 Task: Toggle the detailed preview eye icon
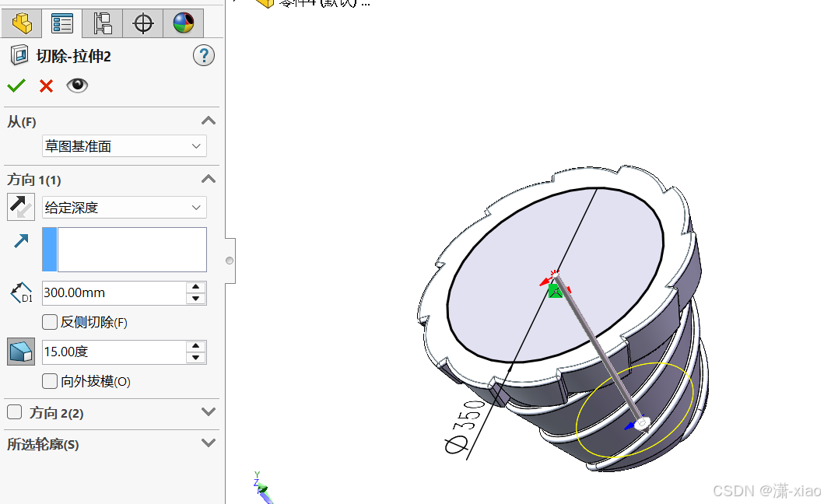(x=77, y=85)
